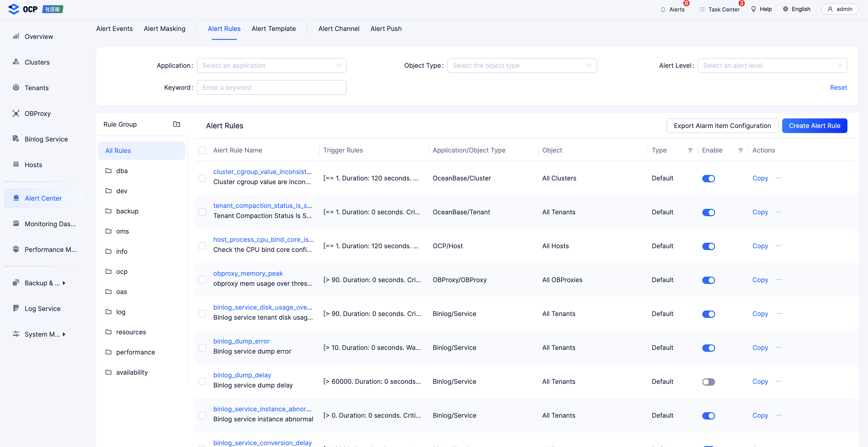
Task: Disable the binlog_service_disk_usage rule switch
Action: [x=708, y=314]
